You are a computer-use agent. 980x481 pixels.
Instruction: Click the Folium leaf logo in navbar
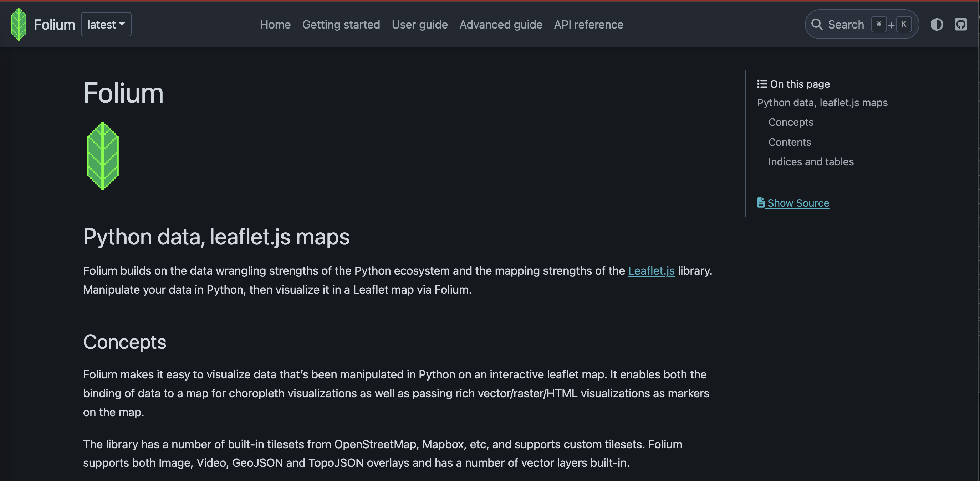click(x=19, y=24)
